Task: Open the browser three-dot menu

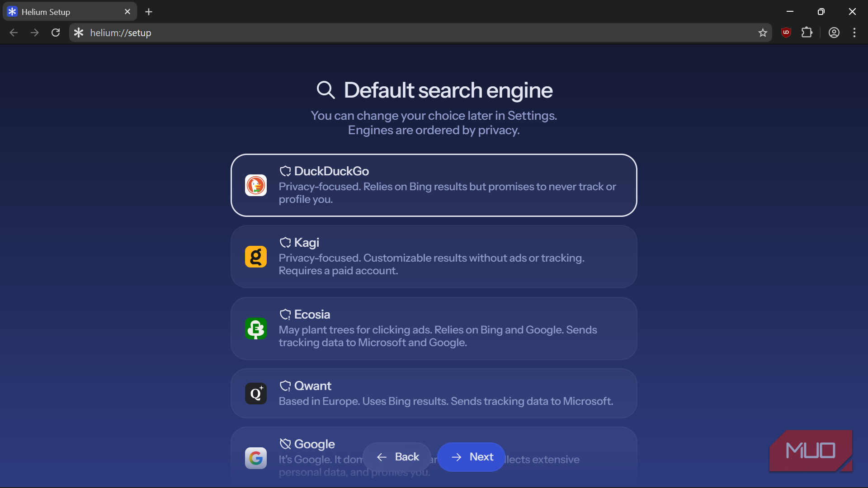Action: coord(854,33)
